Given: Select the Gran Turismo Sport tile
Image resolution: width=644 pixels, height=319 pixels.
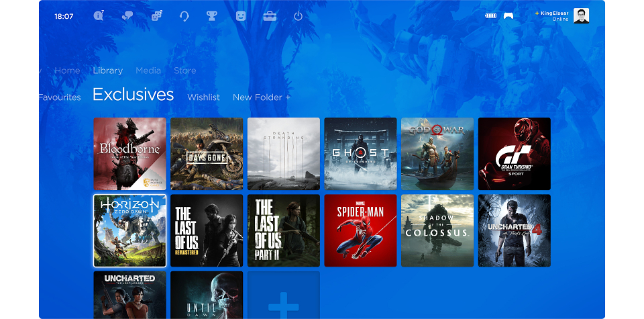Looking at the screenshot, I should 515,154.
